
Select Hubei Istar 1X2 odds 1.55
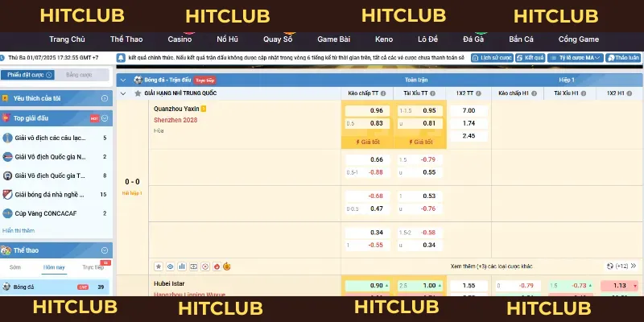tap(469, 286)
